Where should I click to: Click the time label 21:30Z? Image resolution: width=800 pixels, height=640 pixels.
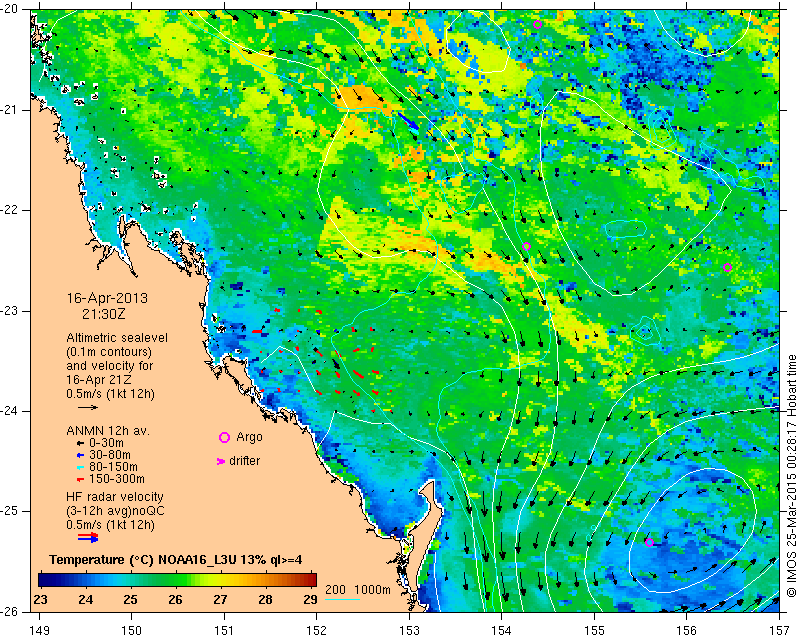104,314
